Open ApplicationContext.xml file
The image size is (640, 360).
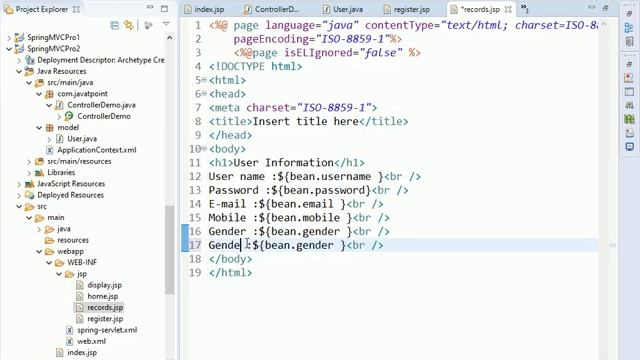pyautogui.click(x=97, y=150)
